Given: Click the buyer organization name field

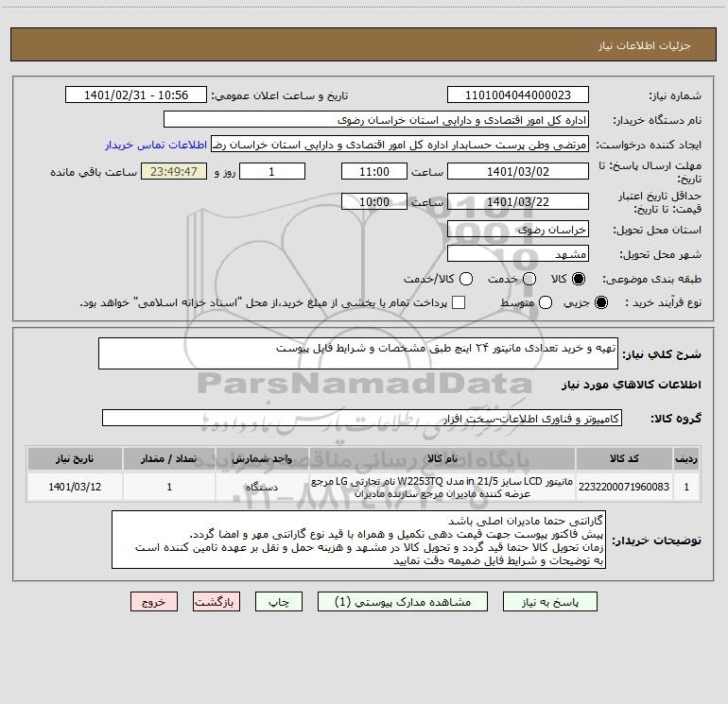Looking at the screenshot, I should coord(376,120).
